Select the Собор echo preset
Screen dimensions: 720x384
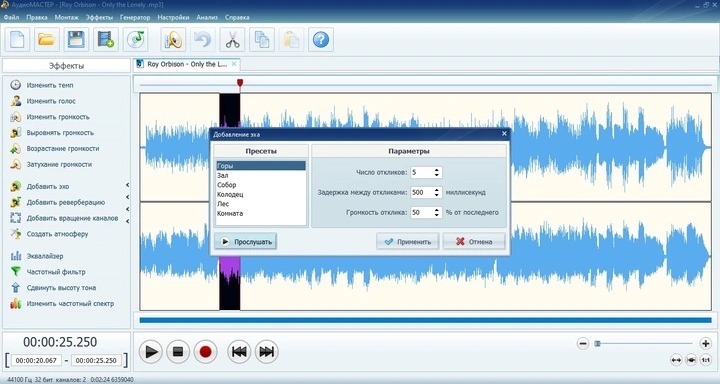coord(260,185)
